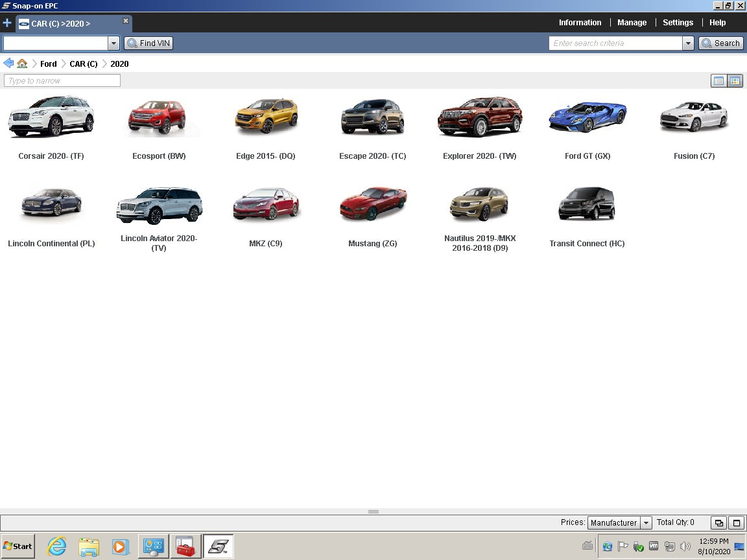Select the 2020 breadcrumb
The image size is (747, 560).
tap(119, 64)
